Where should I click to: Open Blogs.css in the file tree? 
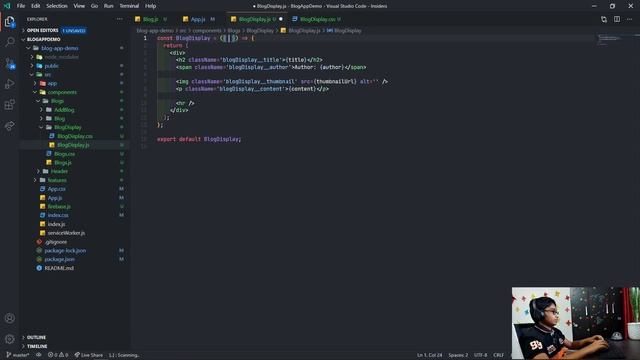[64, 154]
